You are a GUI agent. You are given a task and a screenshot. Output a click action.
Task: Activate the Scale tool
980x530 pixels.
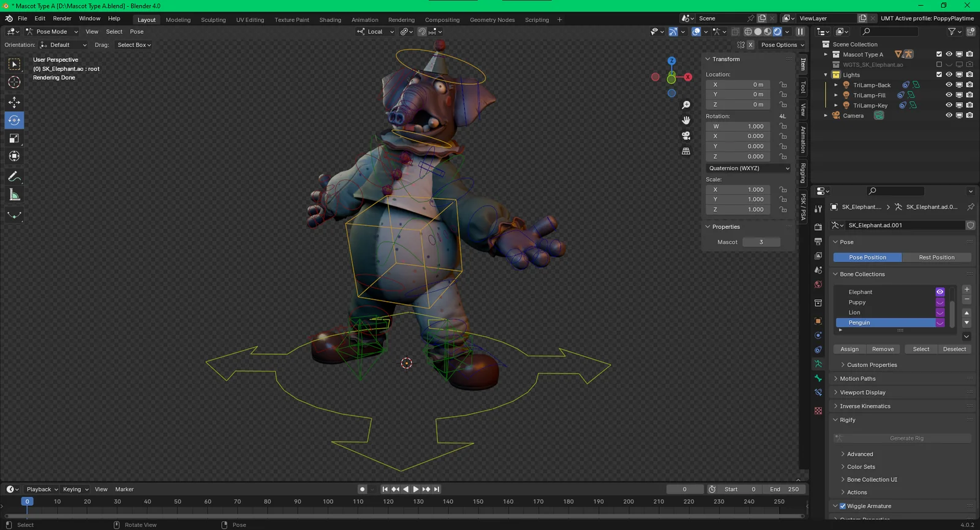pyautogui.click(x=14, y=138)
